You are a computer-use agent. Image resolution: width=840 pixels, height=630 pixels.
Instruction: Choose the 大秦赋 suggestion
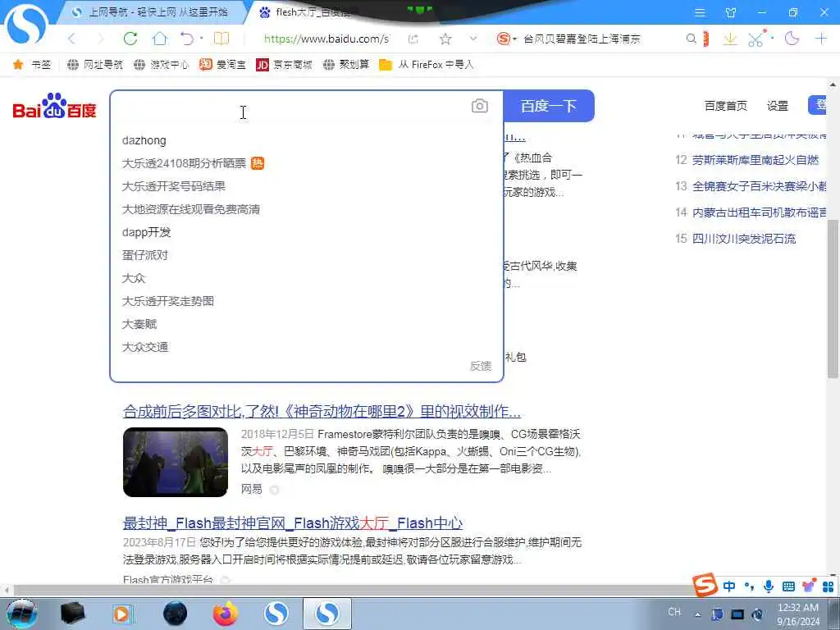[x=139, y=324]
